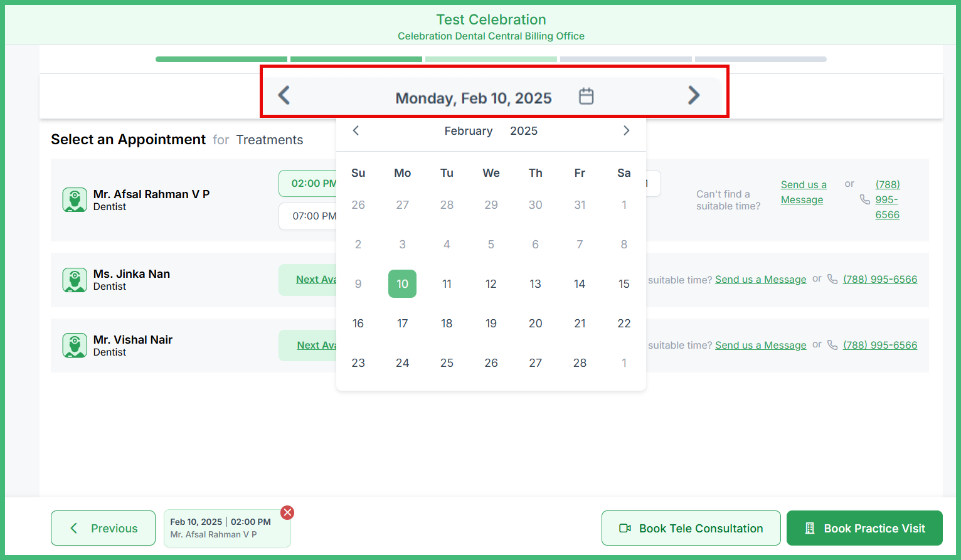Remove the Feb 10 appointment with the X icon
Screen dimensions: 961x560
coord(287,512)
